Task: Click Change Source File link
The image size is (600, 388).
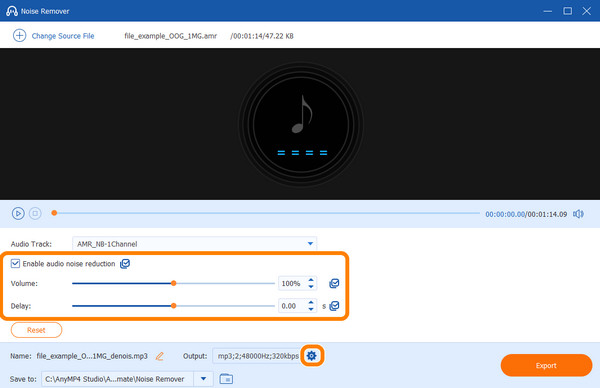Action: (x=63, y=36)
